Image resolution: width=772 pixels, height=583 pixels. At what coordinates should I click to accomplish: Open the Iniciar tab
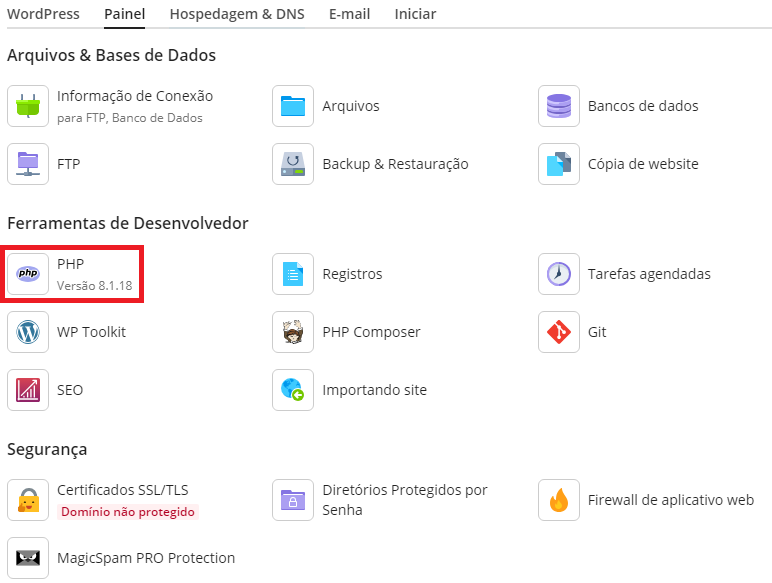point(415,14)
